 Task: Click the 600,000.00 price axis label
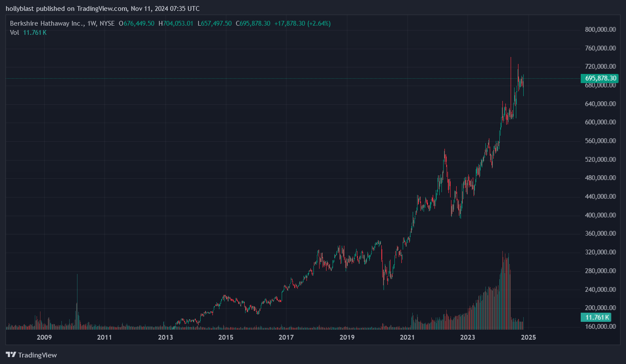600,122
